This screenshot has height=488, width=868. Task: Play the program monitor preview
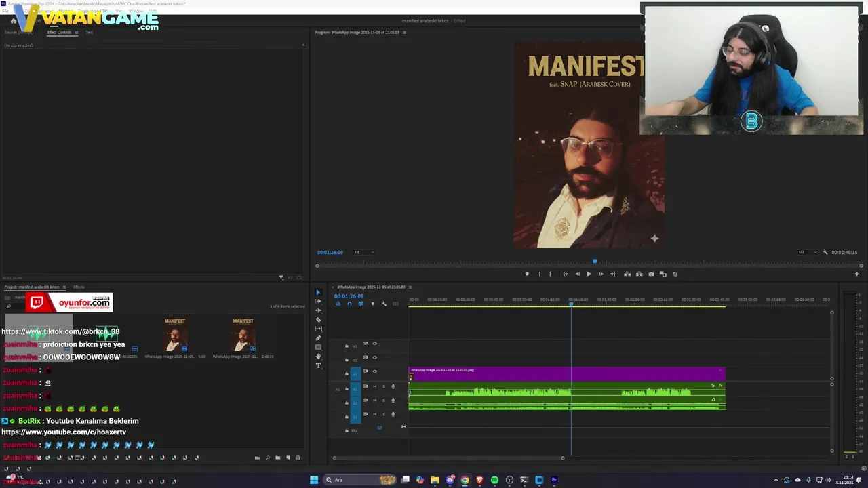(589, 274)
